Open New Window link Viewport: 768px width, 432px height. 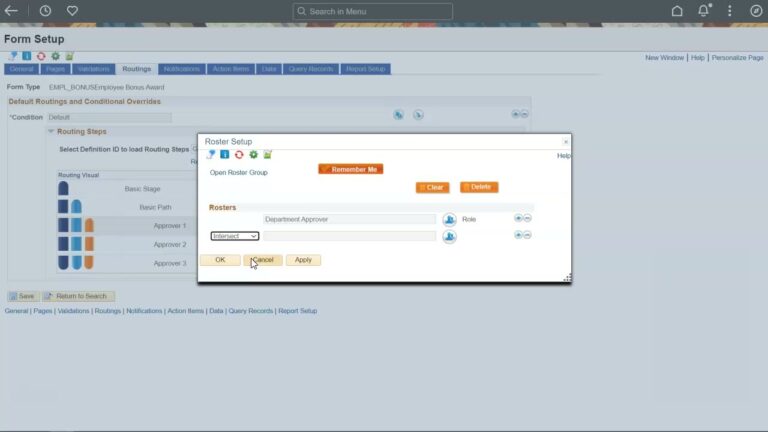coord(664,58)
